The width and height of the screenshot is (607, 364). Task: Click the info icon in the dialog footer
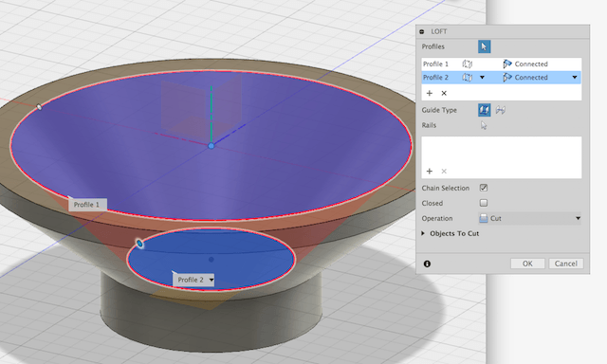click(427, 264)
